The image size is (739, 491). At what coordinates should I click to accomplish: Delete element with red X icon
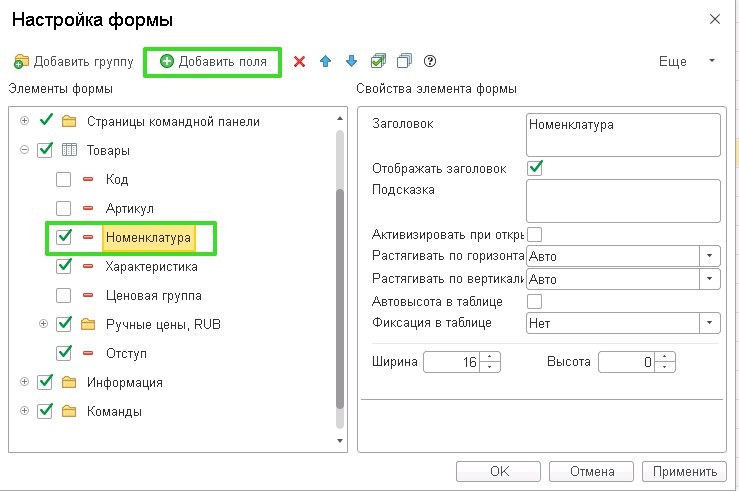(299, 61)
